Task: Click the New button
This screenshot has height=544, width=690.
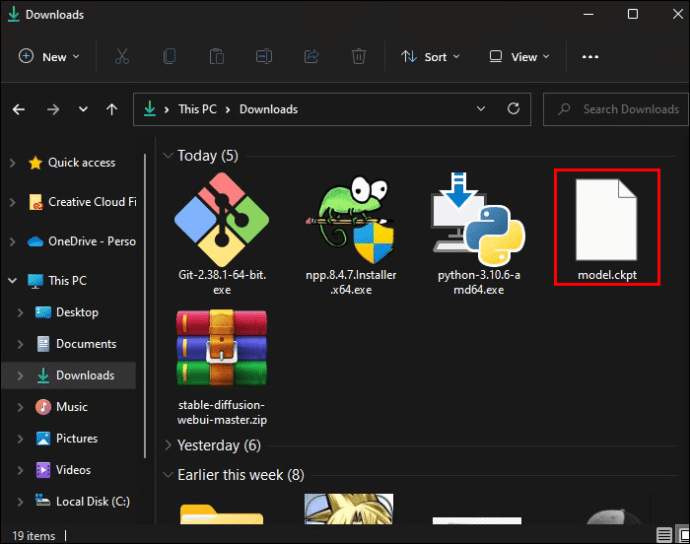Action: click(48, 57)
